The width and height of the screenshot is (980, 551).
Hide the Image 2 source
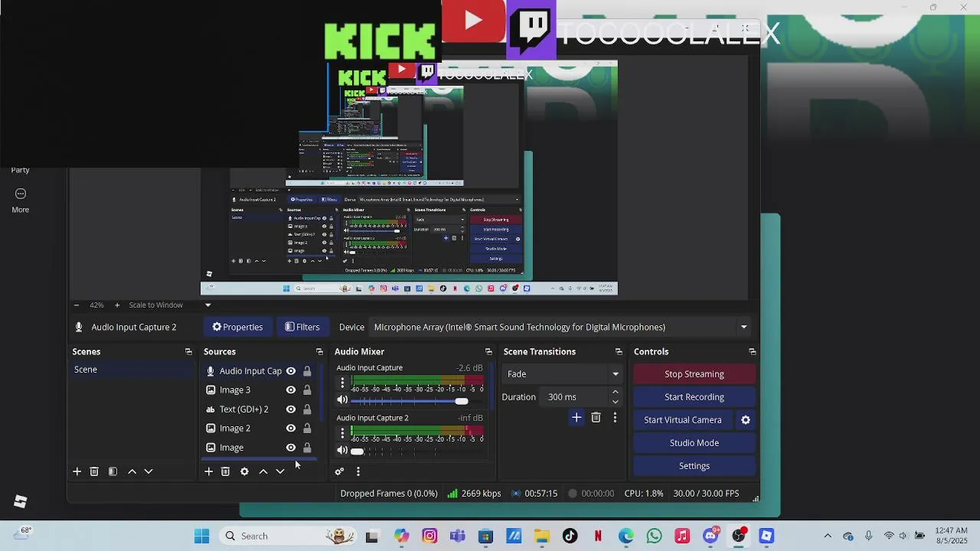click(x=291, y=429)
